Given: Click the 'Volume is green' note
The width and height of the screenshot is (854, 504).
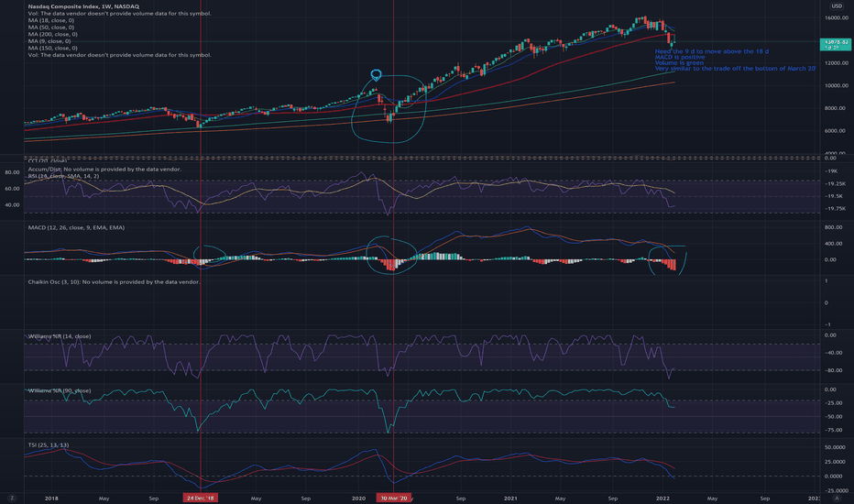Looking at the screenshot, I should (x=679, y=62).
